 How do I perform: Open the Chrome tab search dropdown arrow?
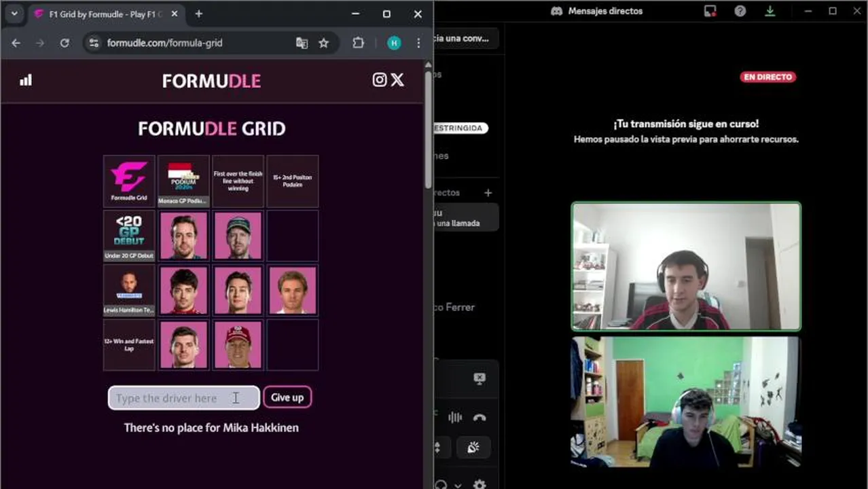[14, 14]
